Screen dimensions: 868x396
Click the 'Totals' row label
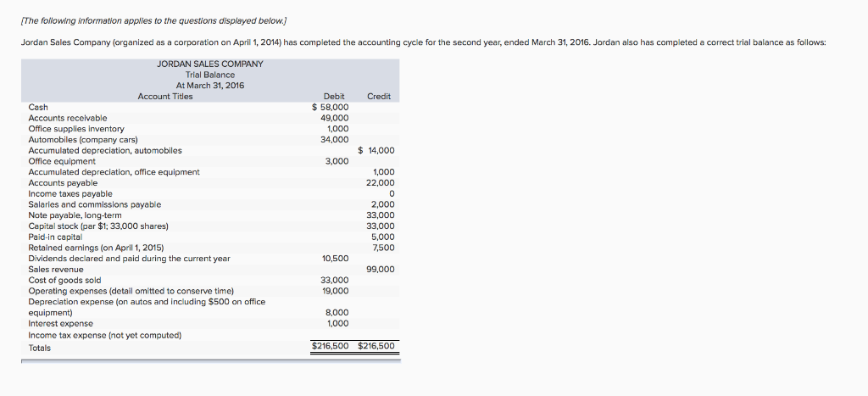pos(39,349)
